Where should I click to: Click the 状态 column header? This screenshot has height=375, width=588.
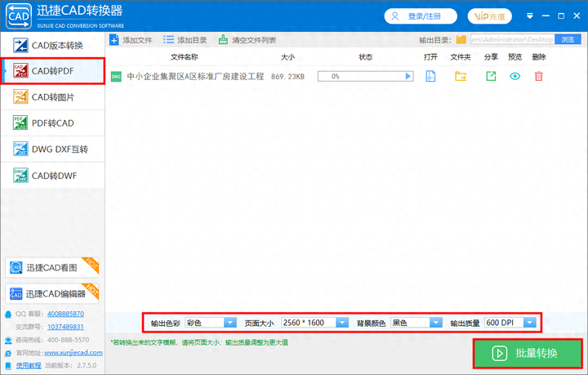point(366,57)
